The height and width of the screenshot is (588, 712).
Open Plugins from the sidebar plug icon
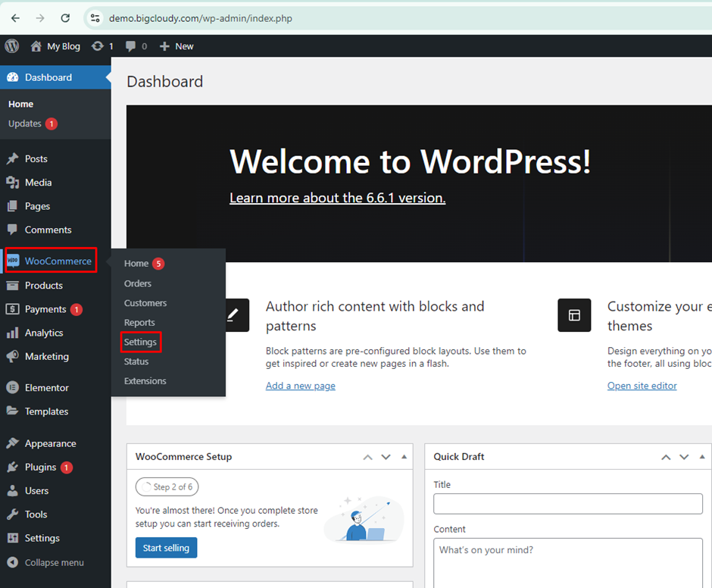[12, 468]
